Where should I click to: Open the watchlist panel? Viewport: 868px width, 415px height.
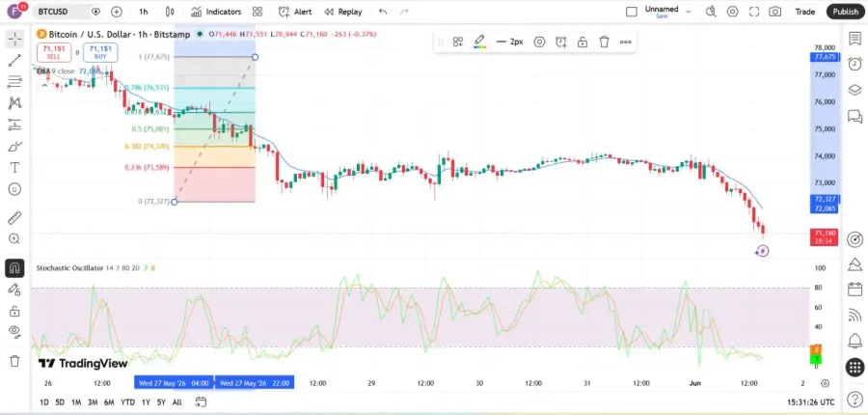pyautogui.click(x=854, y=39)
